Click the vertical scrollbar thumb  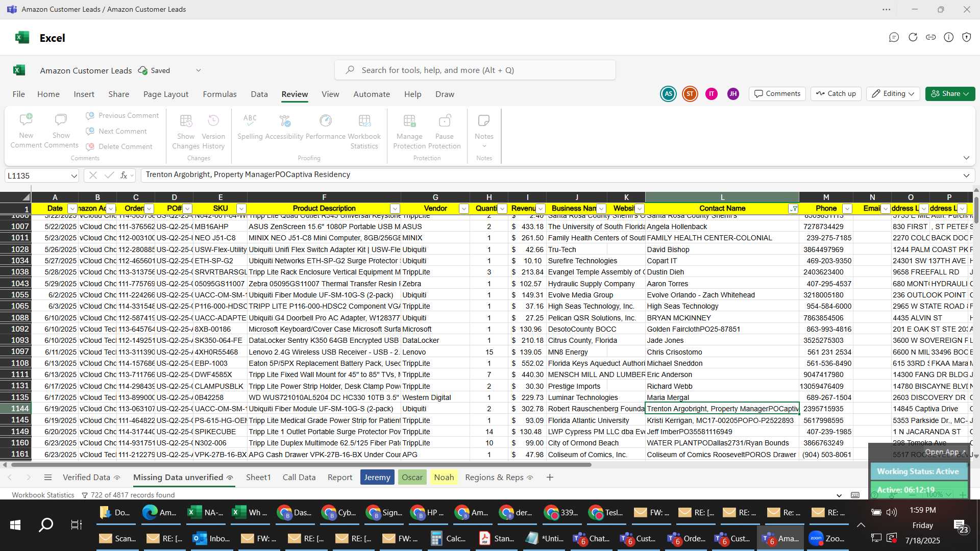tap(976, 209)
